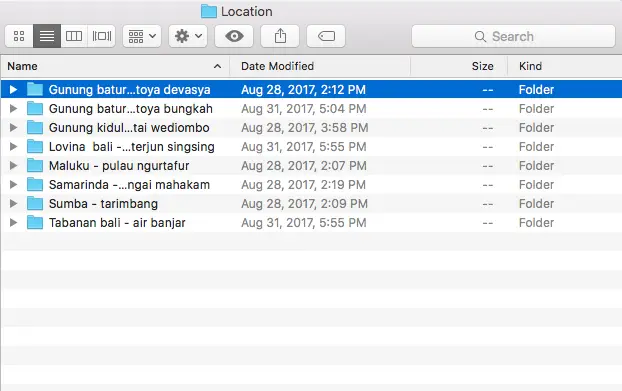Click Folder kind in Tabanan bali row
Image resolution: width=622 pixels, height=391 pixels.
tap(536, 223)
